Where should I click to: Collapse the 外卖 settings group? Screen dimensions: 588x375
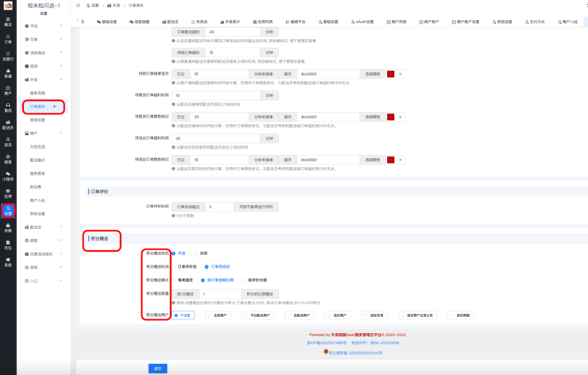pyautogui.click(x=35, y=79)
